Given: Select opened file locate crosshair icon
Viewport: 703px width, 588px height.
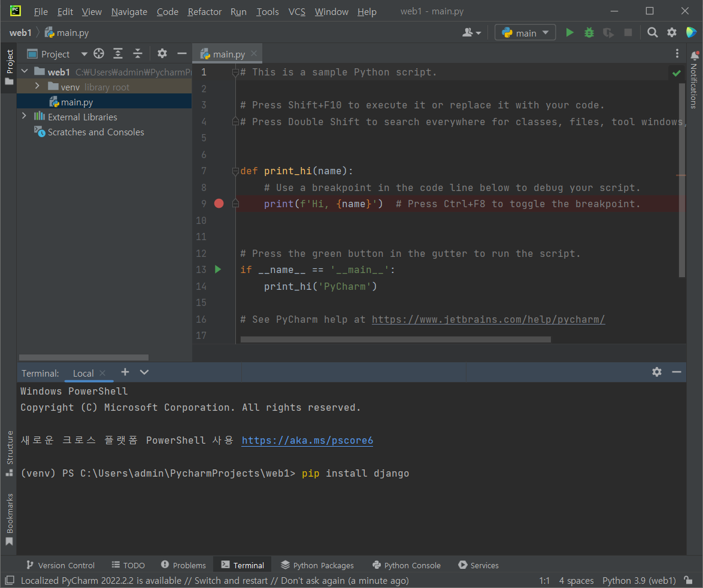Looking at the screenshot, I should pyautogui.click(x=99, y=54).
